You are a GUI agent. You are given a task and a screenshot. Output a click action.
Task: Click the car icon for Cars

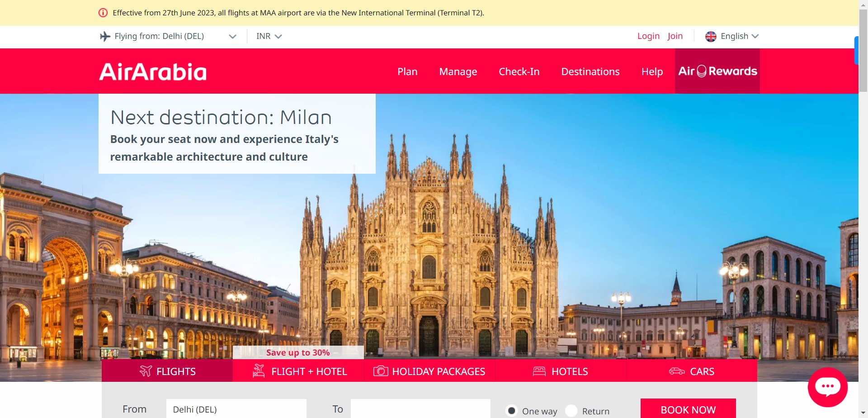(x=677, y=371)
